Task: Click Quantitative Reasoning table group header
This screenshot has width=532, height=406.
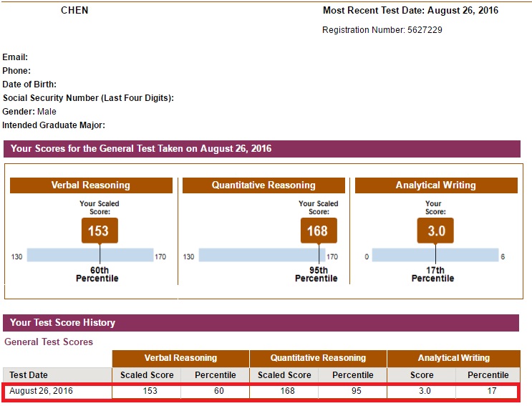Action: click(x=318, y=359)
